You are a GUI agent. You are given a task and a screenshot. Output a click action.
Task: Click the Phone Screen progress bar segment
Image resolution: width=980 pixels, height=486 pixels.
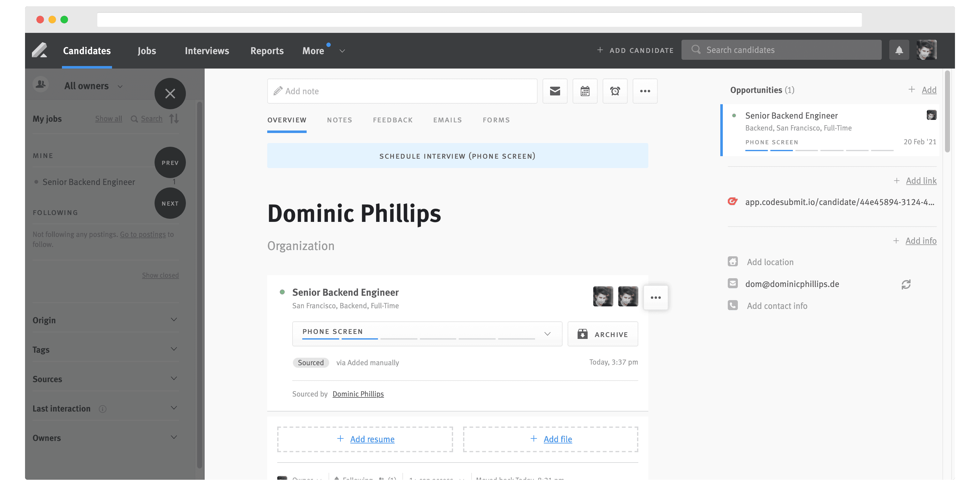321,338
